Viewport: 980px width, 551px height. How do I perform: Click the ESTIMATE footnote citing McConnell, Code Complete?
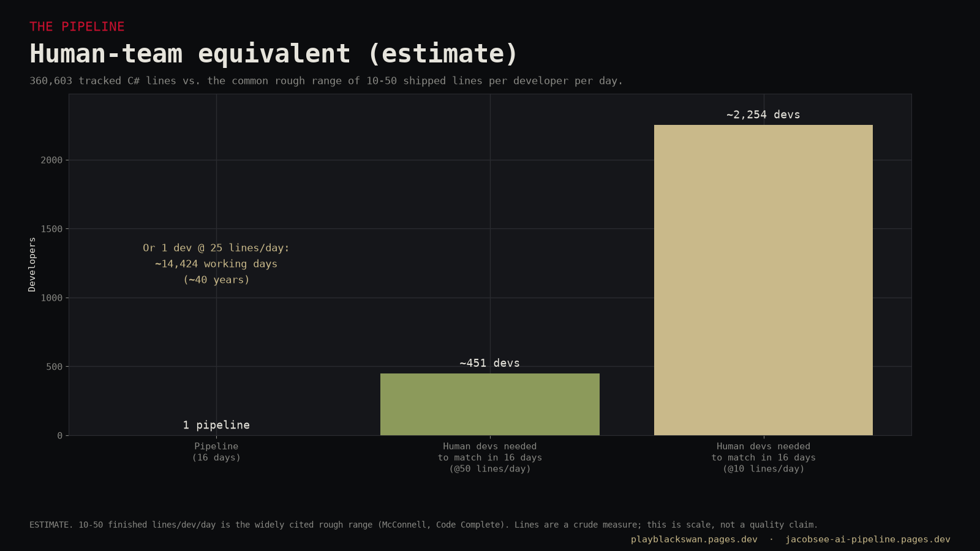point(424,525)
